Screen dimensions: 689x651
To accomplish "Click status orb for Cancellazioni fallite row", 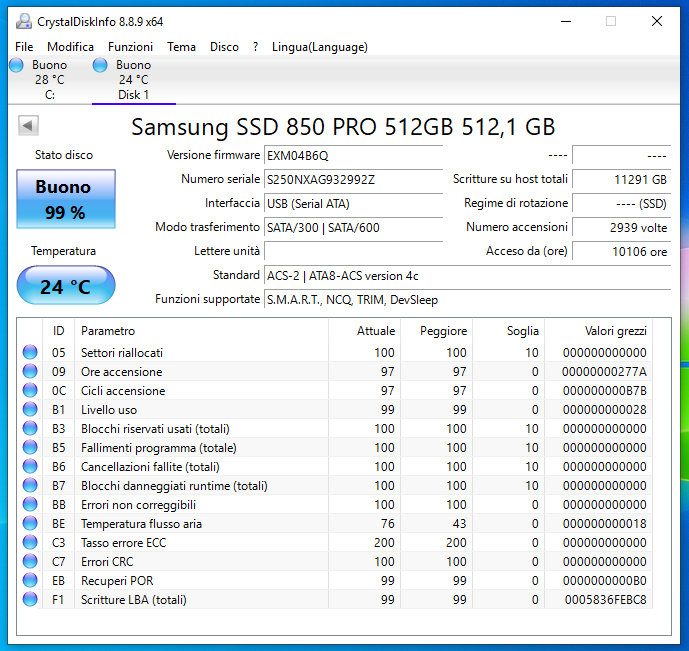I will point(30,466).
